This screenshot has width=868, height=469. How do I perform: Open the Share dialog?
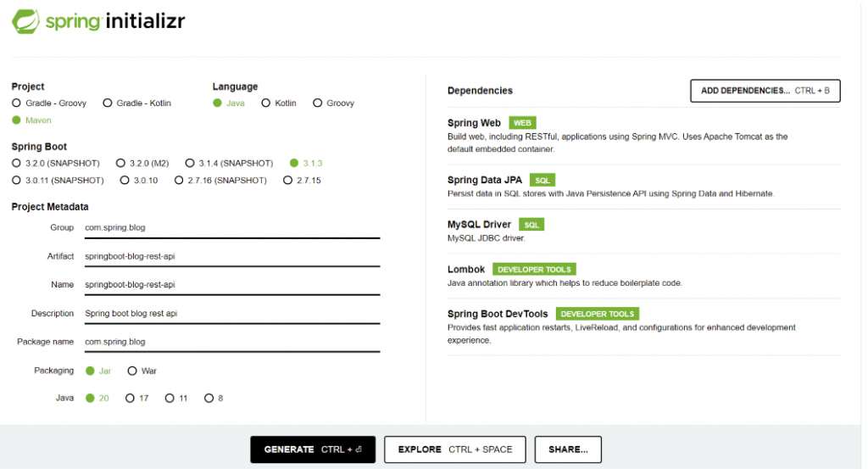click(568, 449)
